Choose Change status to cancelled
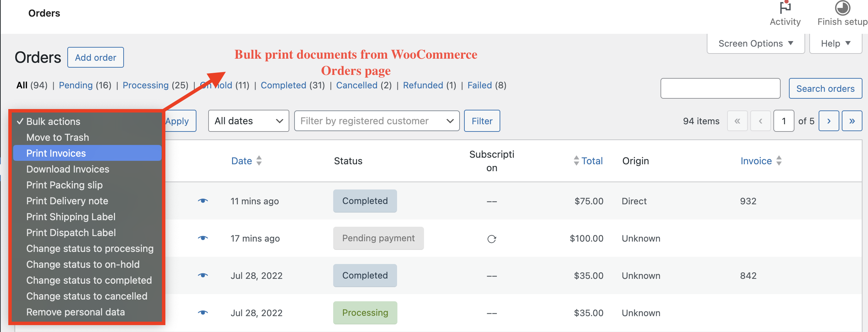The height and width of the screenshot is (332, 868). point(87,296)
